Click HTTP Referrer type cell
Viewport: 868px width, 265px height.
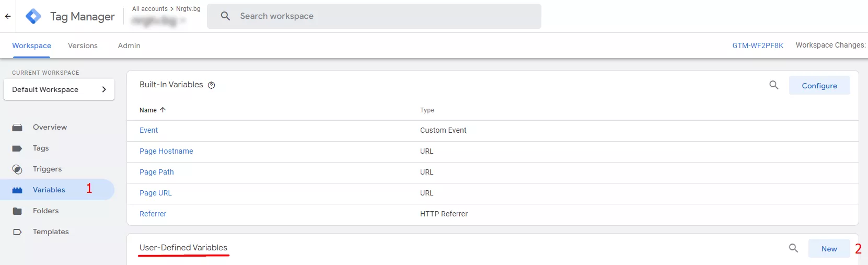click(444, 214)
